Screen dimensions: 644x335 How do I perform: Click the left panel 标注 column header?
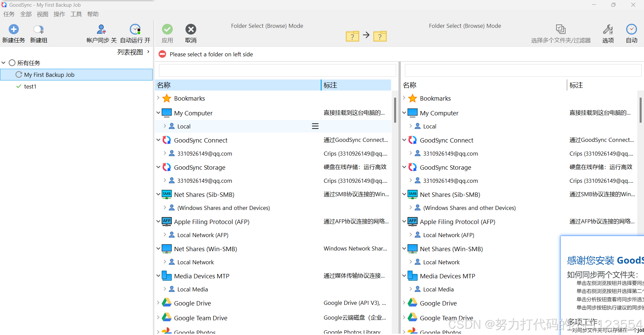(356, 85)
